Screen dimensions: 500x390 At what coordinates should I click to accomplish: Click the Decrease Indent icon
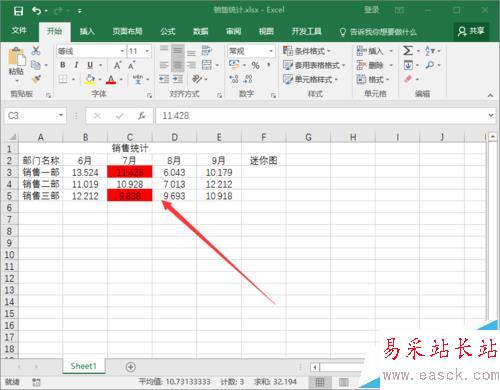164,79
